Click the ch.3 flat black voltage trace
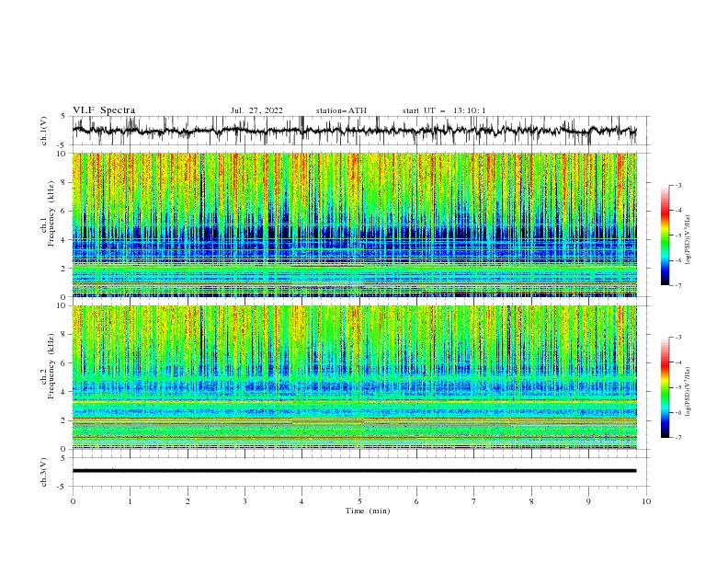Screen dimensions: 728x563 (x=354, y=471)
